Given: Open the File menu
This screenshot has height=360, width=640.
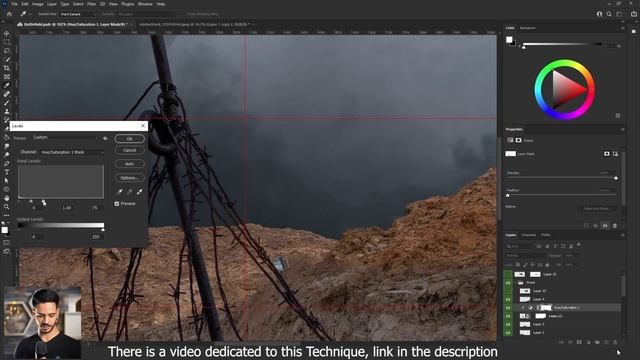Looking at the screenshot, I should tap(14, 4).
